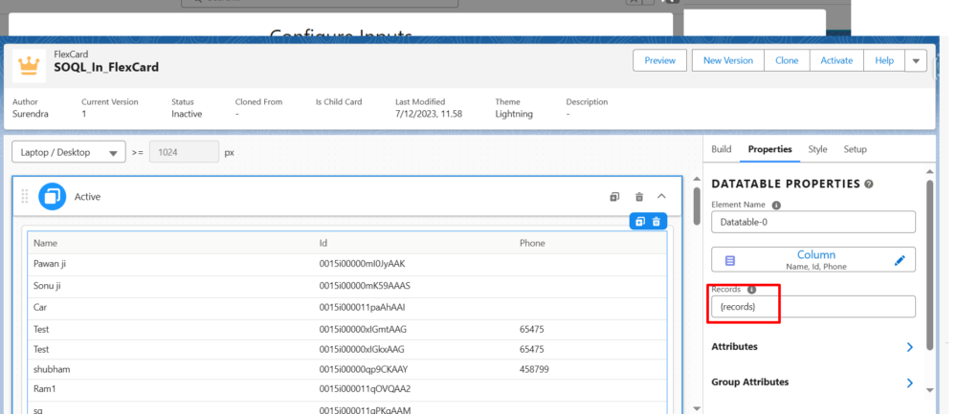Delete the Active state using the trash icon

638,197
